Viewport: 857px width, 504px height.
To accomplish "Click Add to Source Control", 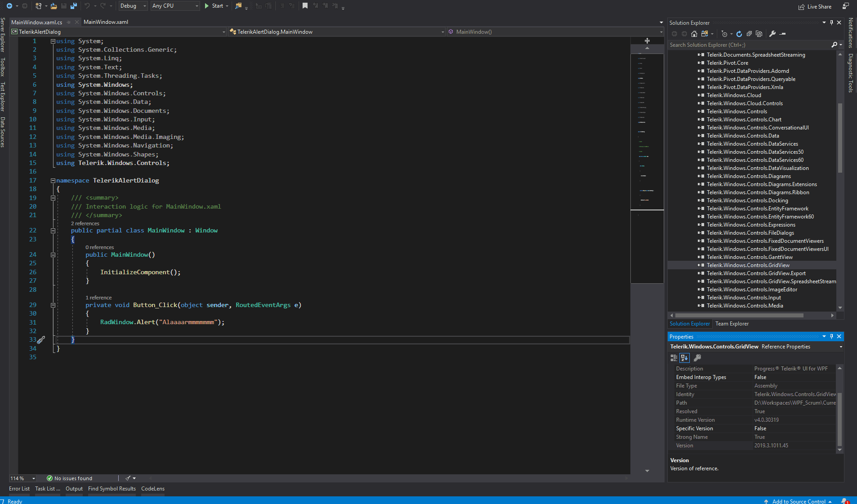I will click(799, 501).
